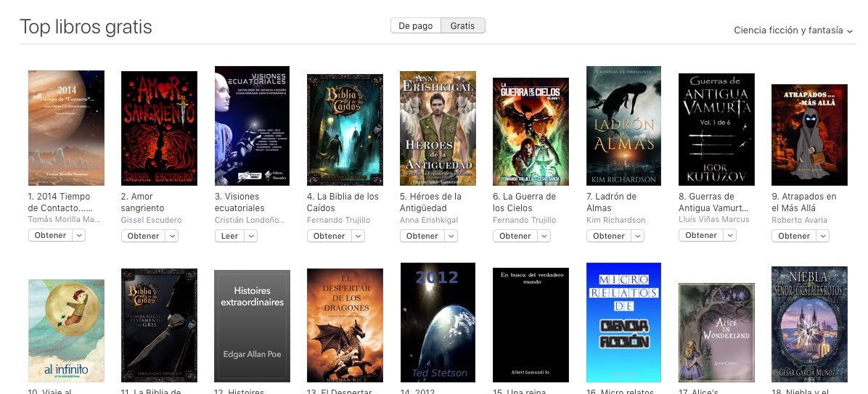The height and width of the screenshot is (394, 868).
Task: Open Amor Sangriento red cover
Action: (160, 128)
